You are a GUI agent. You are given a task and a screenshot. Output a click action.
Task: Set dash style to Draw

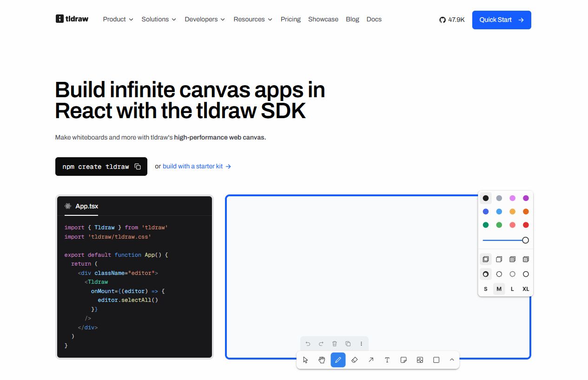pos(486,274)
